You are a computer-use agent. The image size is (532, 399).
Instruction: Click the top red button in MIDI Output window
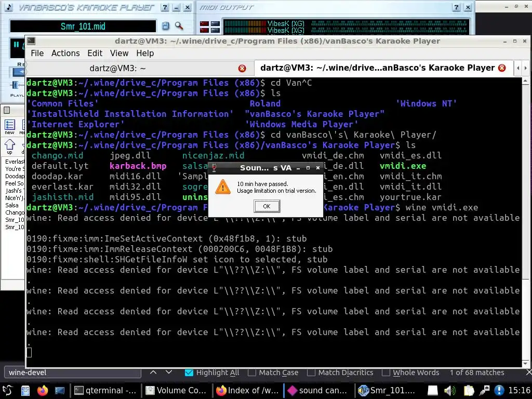pyautogui.click(x=204, y=23)
